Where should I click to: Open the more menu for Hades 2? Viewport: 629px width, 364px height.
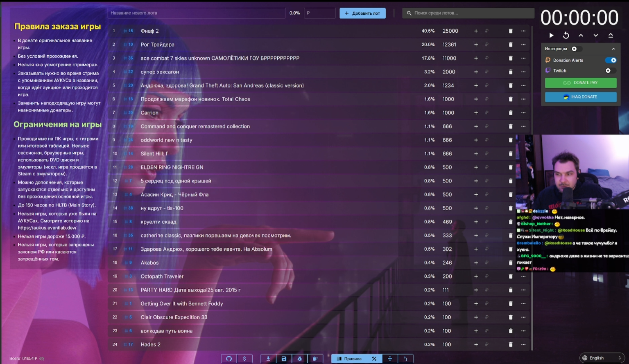[523, 345]
